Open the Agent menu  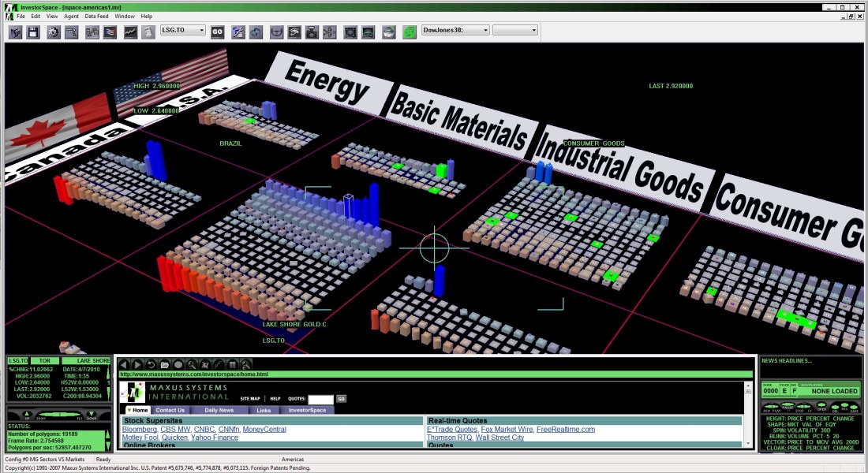(x=71, y=16)
